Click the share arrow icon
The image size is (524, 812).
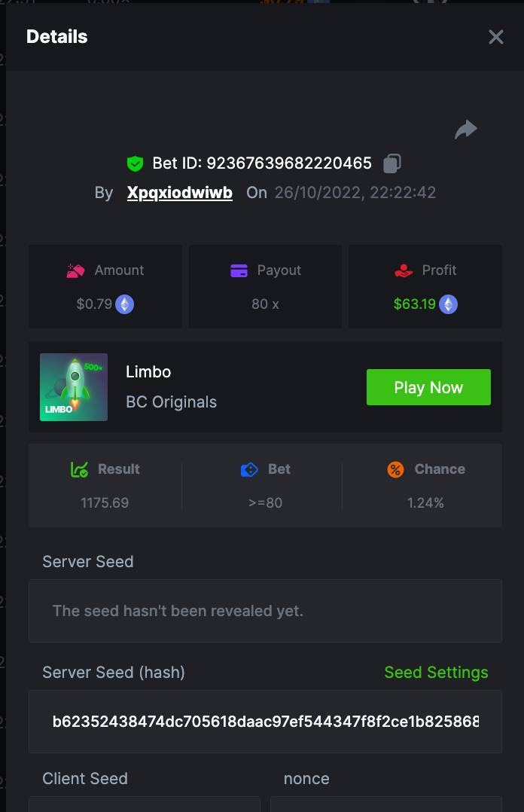466,130
